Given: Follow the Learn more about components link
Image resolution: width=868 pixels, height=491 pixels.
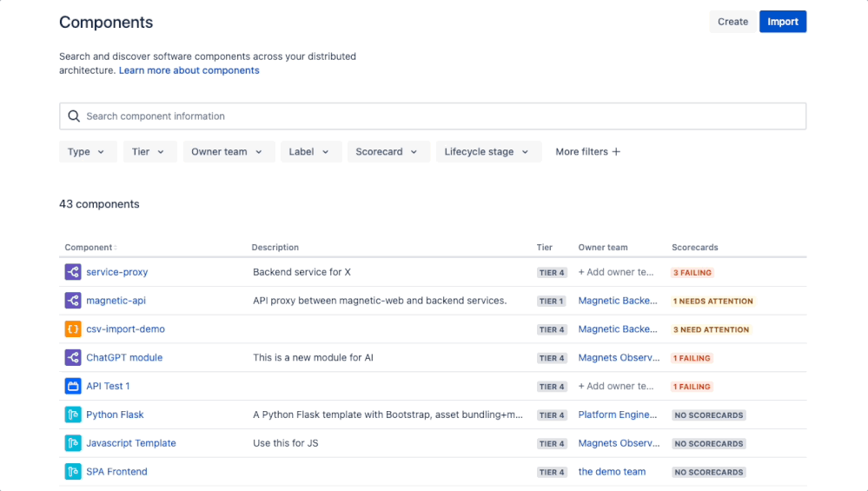Looking at the screenshot, I should [189, 70].
